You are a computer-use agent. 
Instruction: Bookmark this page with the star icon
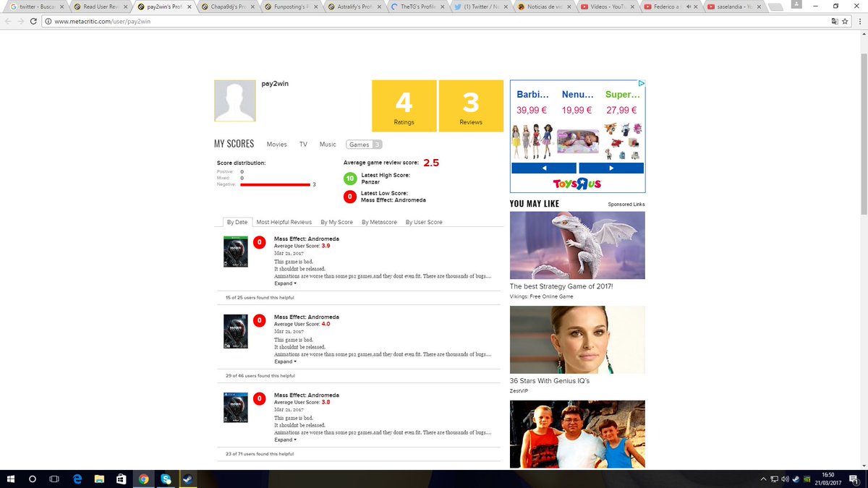844,21
